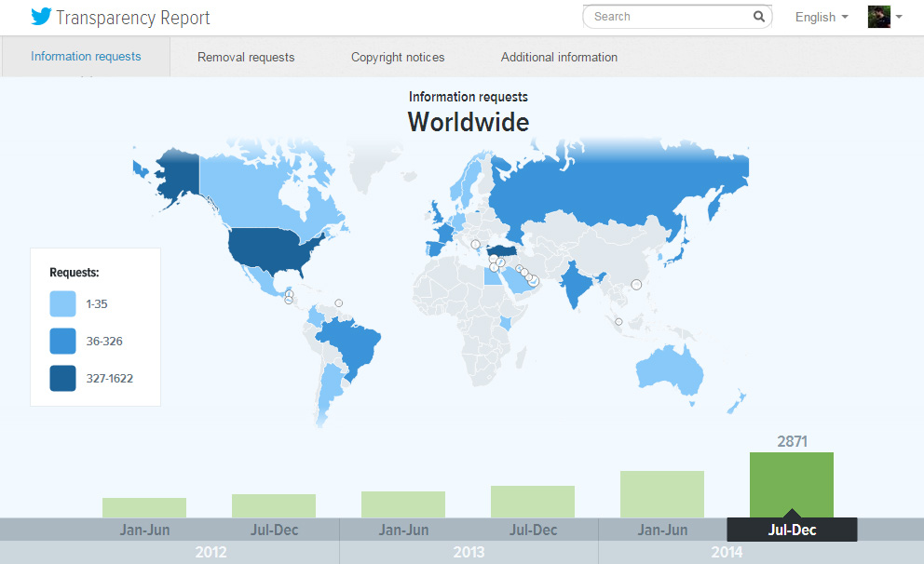Switch to Copyright notices tab
Image resolution: width=924 pixels, height=564 pixels.
coord(398,57)
